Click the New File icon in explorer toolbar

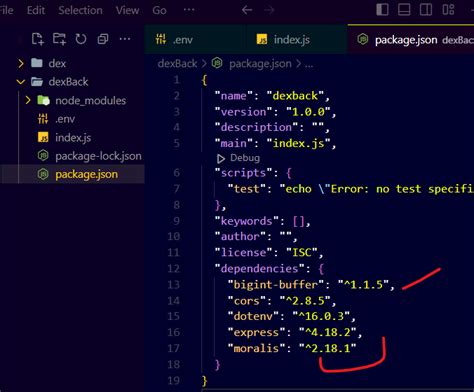(38, 39)
